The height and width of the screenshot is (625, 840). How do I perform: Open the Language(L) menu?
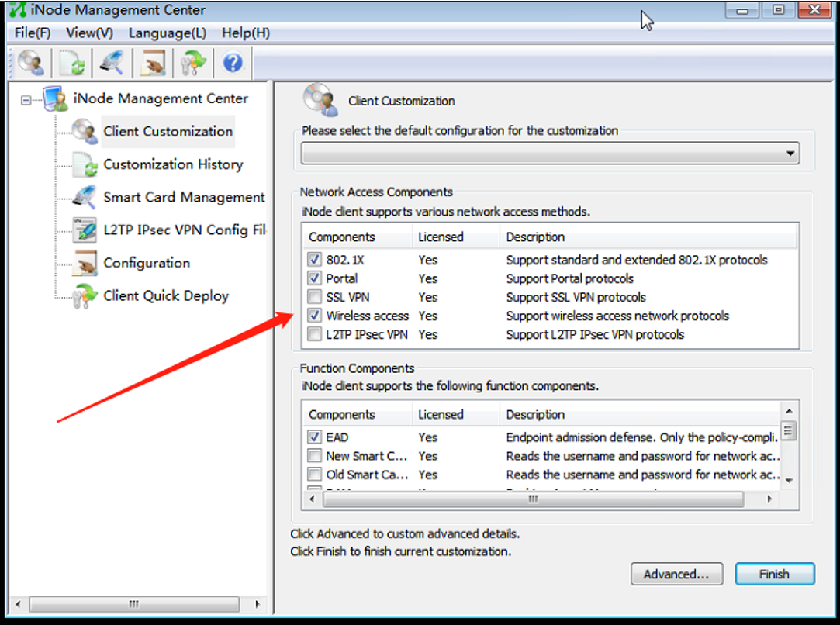[x=167, y=33]
